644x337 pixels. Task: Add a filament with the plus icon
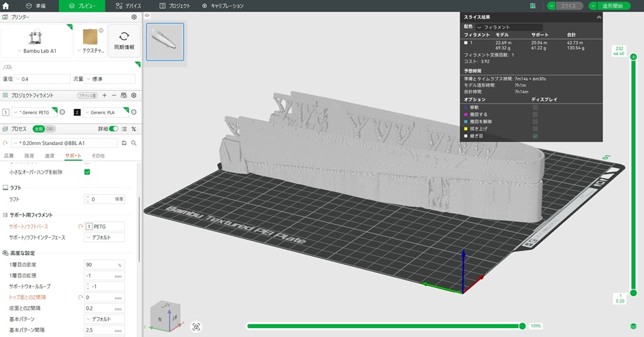coord(104,95)
